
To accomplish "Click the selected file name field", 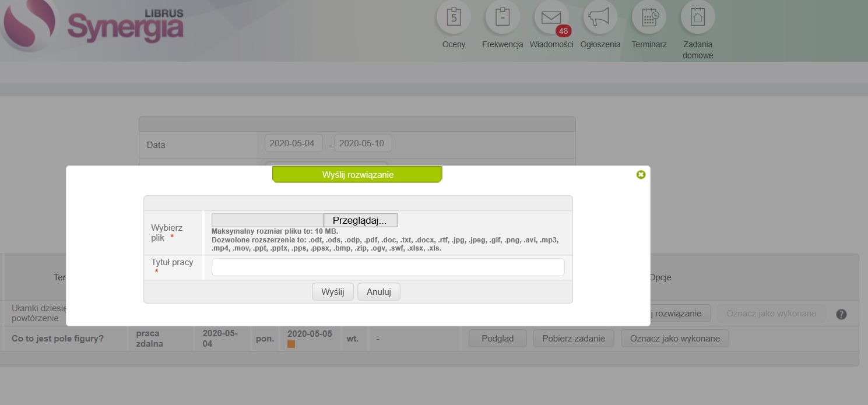I will click(x=268, y=220).
